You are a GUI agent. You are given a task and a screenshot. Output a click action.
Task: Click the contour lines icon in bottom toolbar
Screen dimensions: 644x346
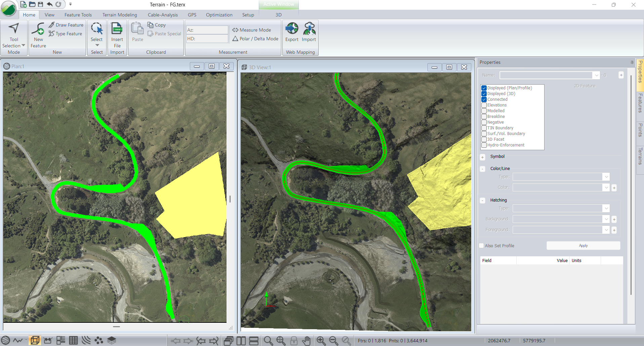[86, 340]
